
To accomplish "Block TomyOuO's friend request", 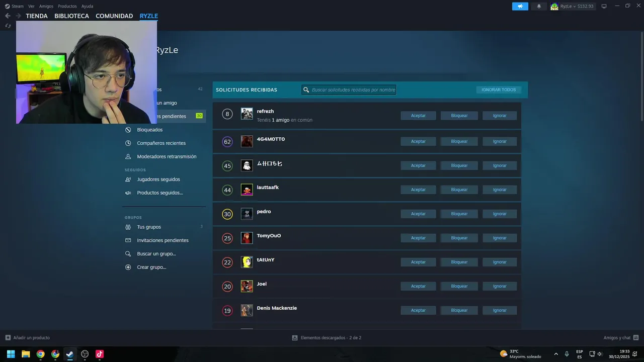I will coord(459,238).
